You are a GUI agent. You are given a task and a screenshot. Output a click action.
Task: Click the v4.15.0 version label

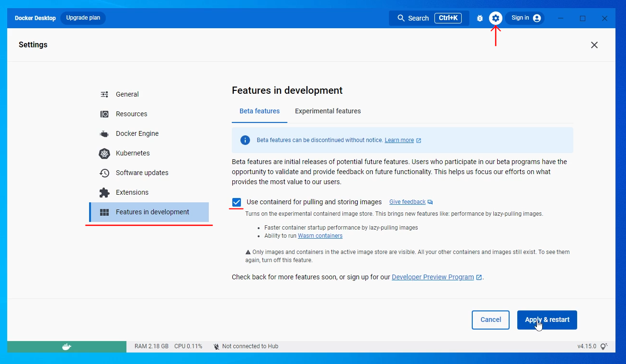point(587,346)
